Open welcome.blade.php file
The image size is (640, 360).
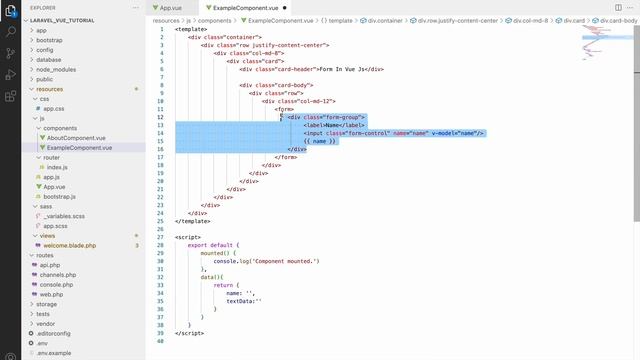click(69, 246)
